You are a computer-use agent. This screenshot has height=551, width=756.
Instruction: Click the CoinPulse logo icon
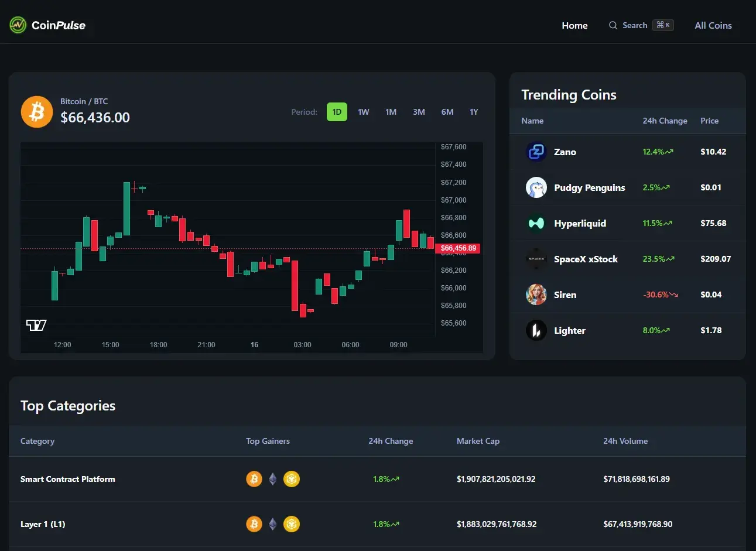click(18, 25)
